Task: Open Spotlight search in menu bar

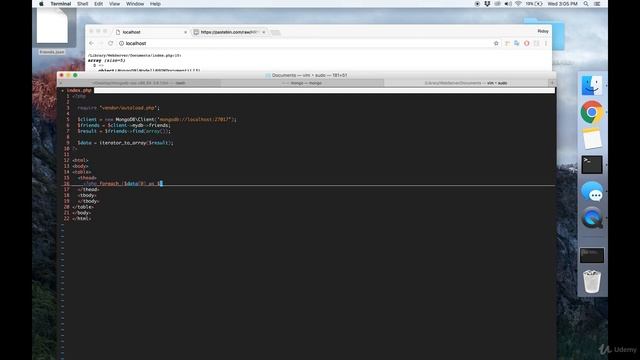Action: 586,4
